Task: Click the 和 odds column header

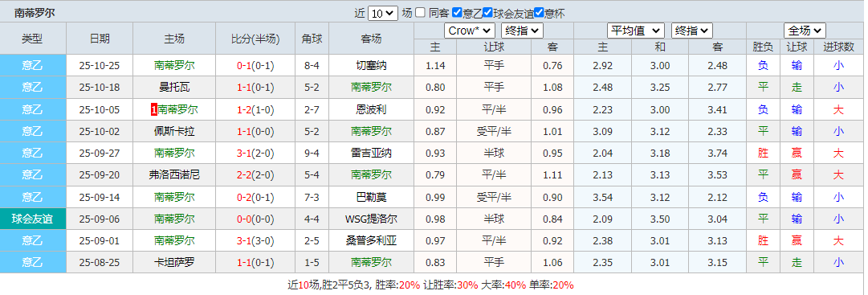Action: 659,47
